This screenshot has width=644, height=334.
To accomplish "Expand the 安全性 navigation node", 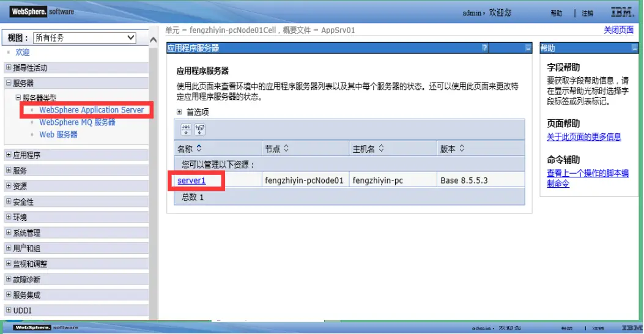I will 8,202.
